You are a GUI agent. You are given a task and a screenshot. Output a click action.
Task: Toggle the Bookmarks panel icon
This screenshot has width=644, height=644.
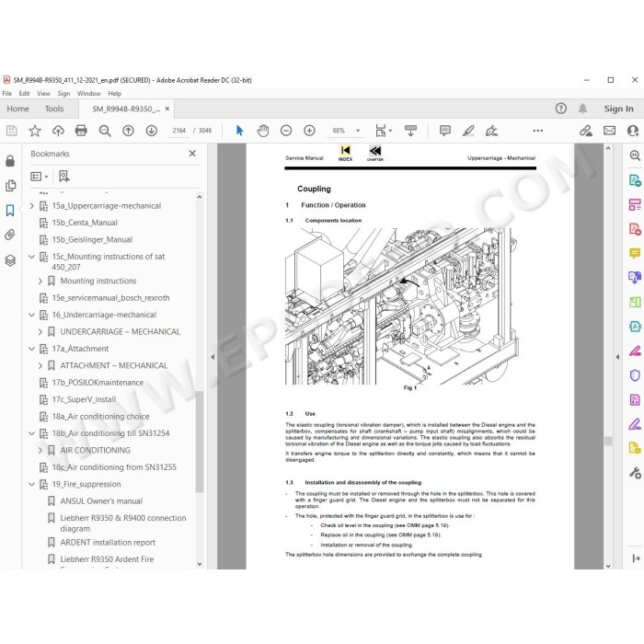point(10,211)
